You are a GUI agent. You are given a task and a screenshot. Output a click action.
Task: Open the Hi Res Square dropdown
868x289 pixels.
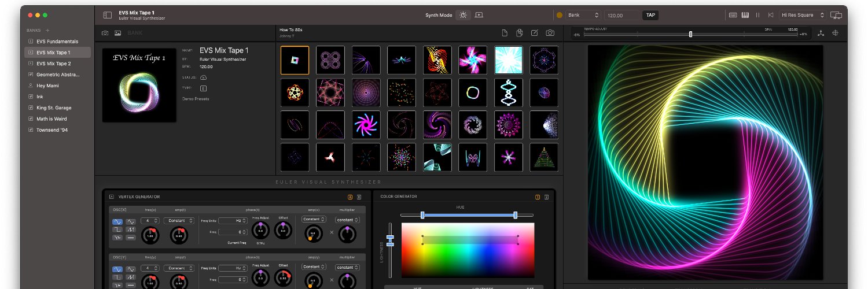(802, 15)
